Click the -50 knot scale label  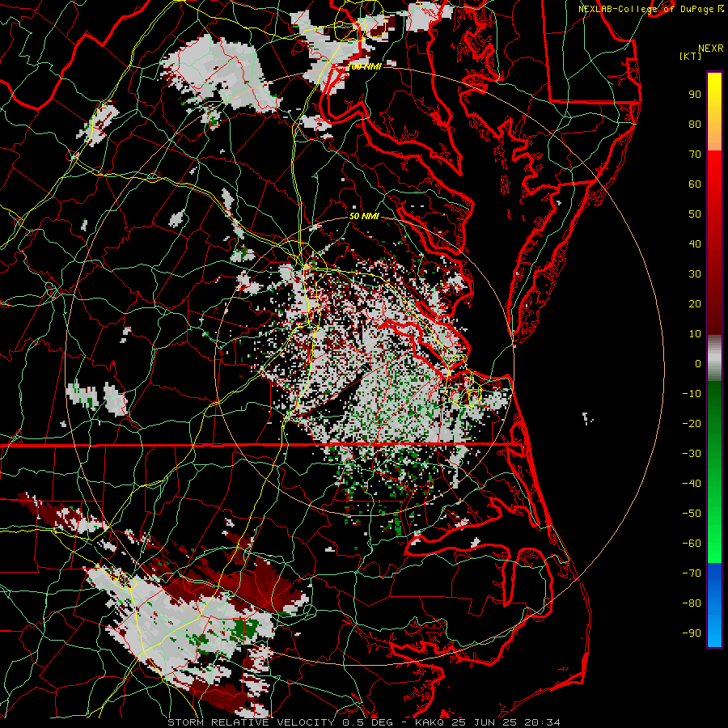point(692,514)
